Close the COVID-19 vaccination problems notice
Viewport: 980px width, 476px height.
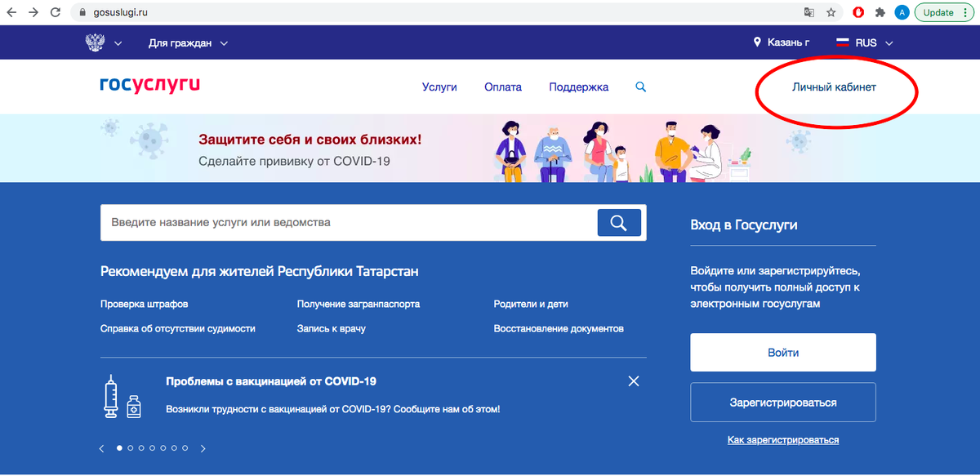pyautogui.click(x=634, y=381)
